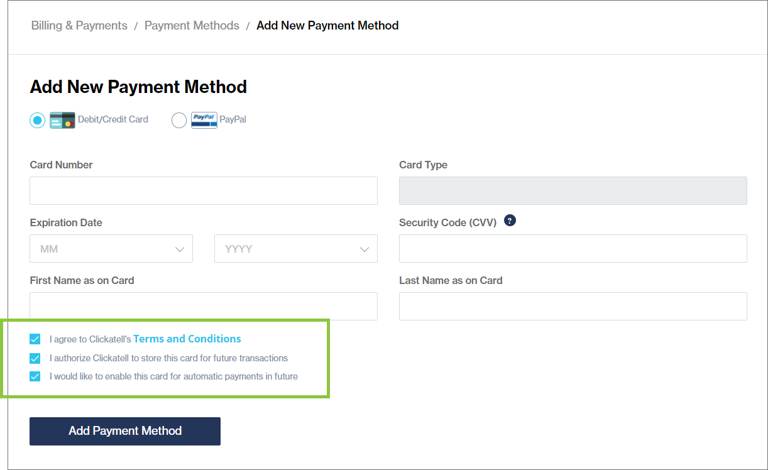Focus the Card Number input field

click(x=204, y=191)
